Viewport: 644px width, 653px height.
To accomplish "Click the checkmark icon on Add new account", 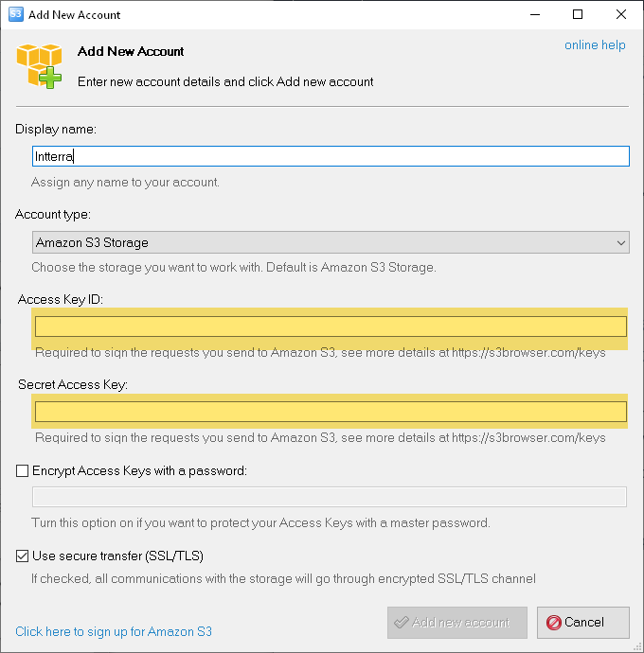I will click(x=401, y=623).
